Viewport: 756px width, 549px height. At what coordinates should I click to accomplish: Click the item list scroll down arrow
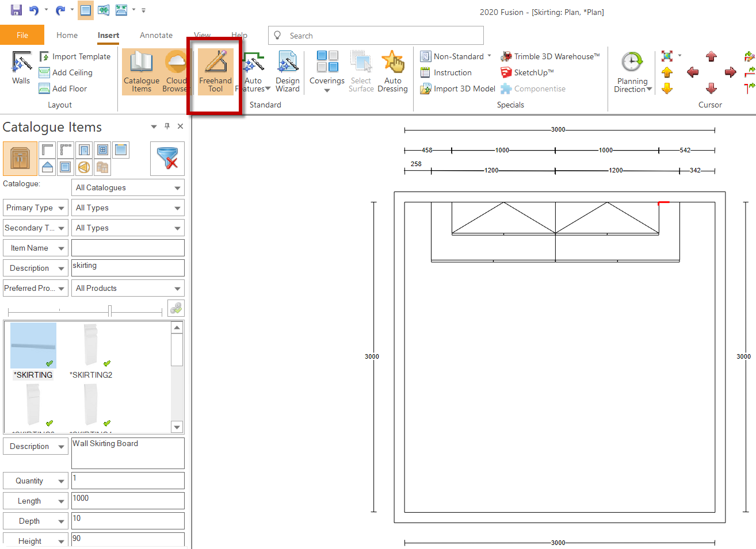pos(177,427)
